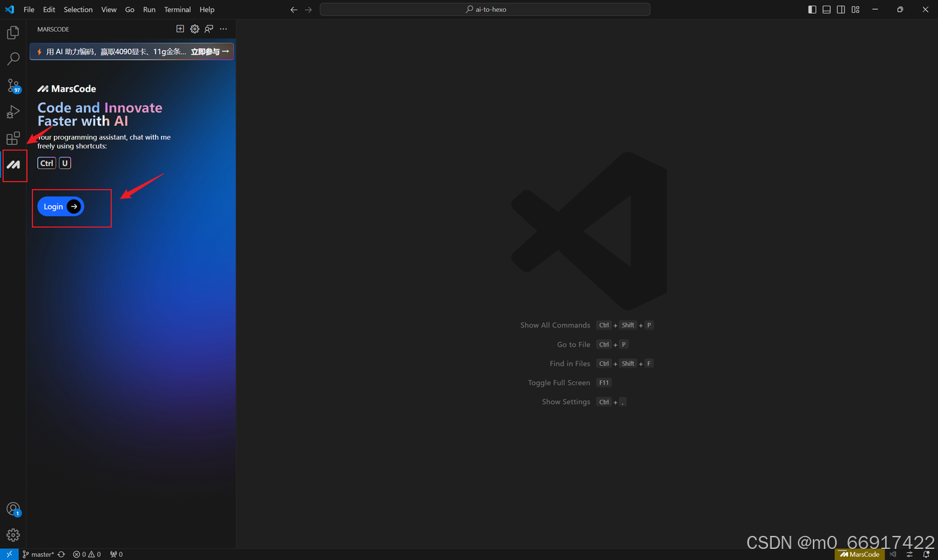Click the MarsCode feedback chat icon
The height and width of the screenshot is (560, 938).
(209, 29)
